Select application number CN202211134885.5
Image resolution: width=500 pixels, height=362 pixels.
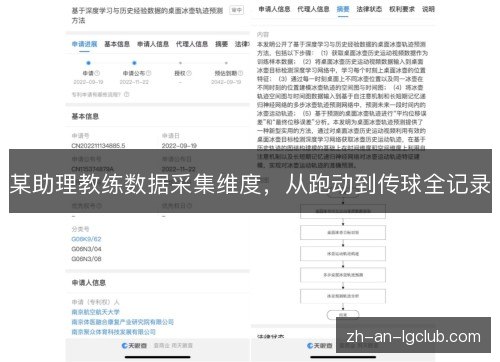point(98,146)
